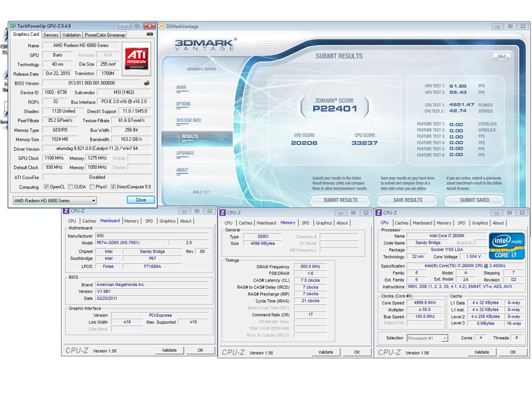The image size is (532, 399).
Task: Open SYSTEM INFO in 3DMark Vantage
Action: 189,121
